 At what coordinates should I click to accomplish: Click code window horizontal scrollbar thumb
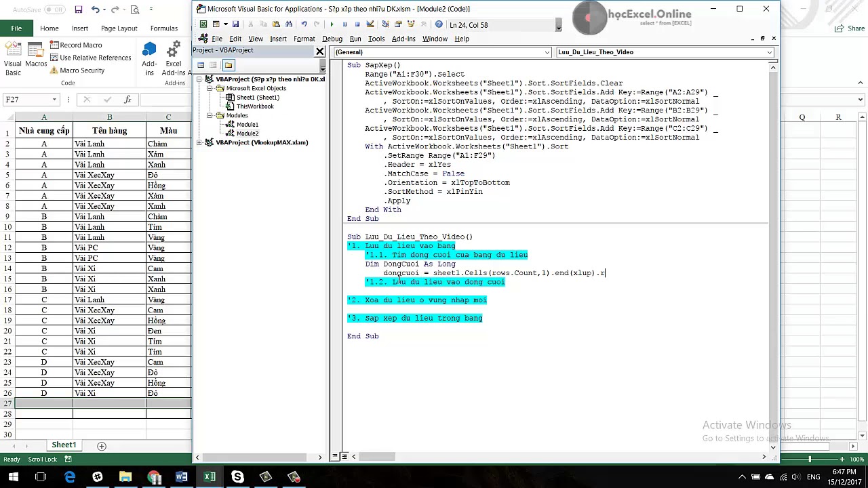tap(376, 457)
